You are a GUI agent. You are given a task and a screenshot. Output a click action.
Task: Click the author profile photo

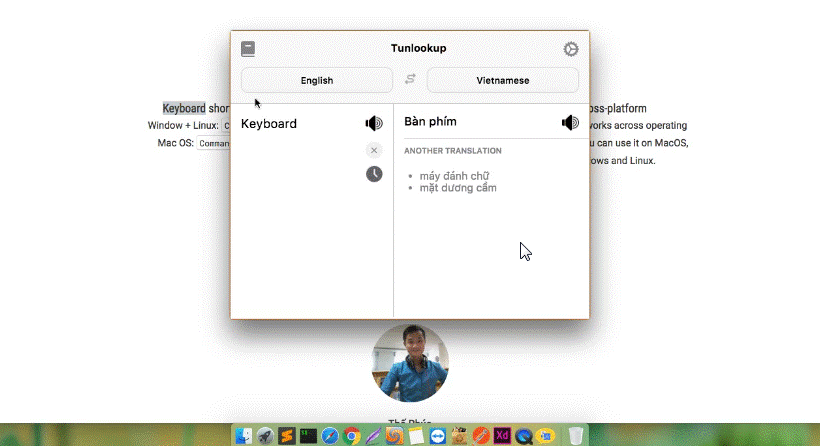pyautogui.click(x=410, y=363)
